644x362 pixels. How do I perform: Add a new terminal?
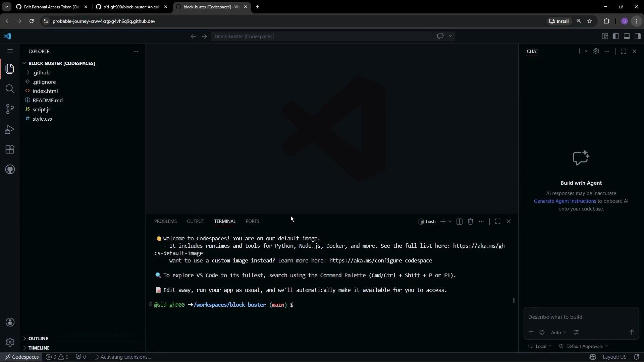click(x=443, y=222)
